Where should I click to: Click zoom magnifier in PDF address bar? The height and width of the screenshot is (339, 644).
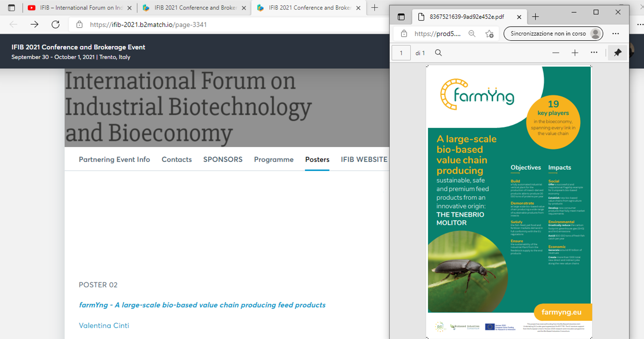click(472, 34)
